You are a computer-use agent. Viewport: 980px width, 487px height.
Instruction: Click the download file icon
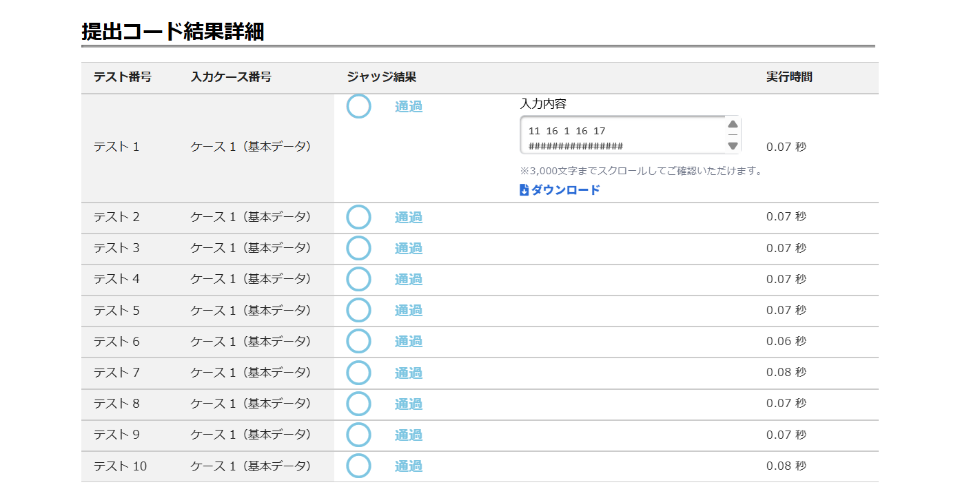[x=524, y=190]
